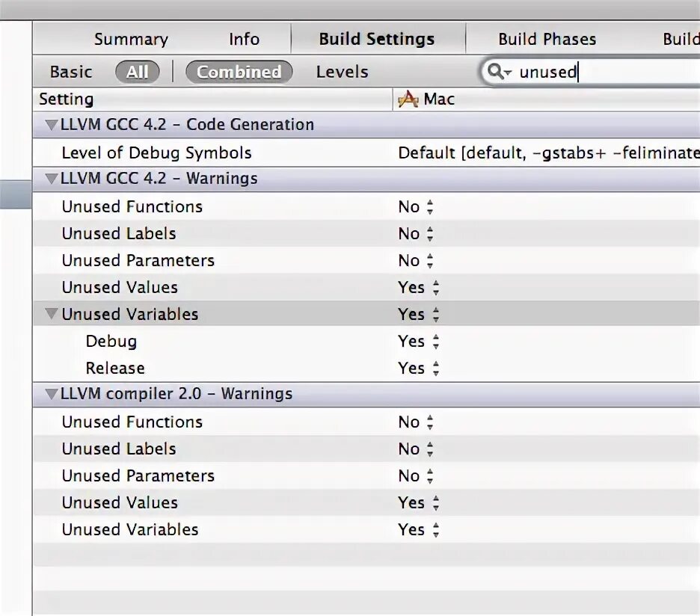Select the Debug configuration row label

[x=111, y=341]
